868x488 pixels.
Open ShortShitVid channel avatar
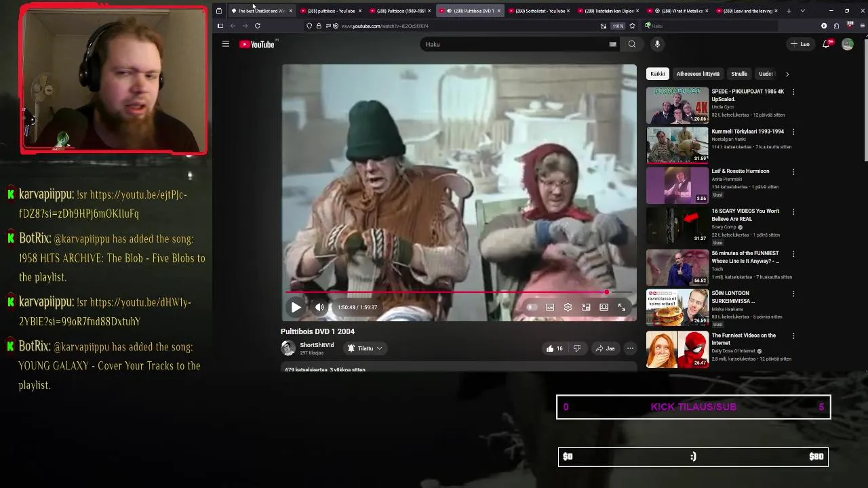288,348
